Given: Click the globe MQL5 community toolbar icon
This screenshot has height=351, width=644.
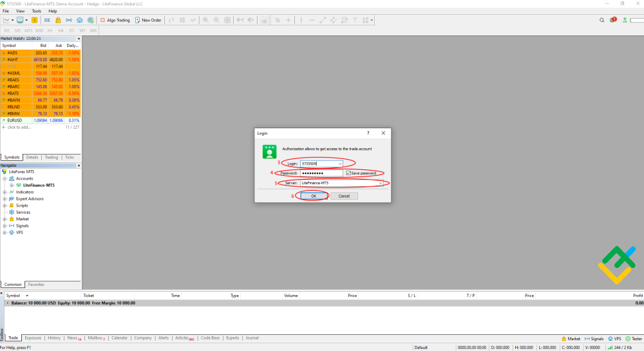Looking at the screenshot, I should [x=91, y=20].
